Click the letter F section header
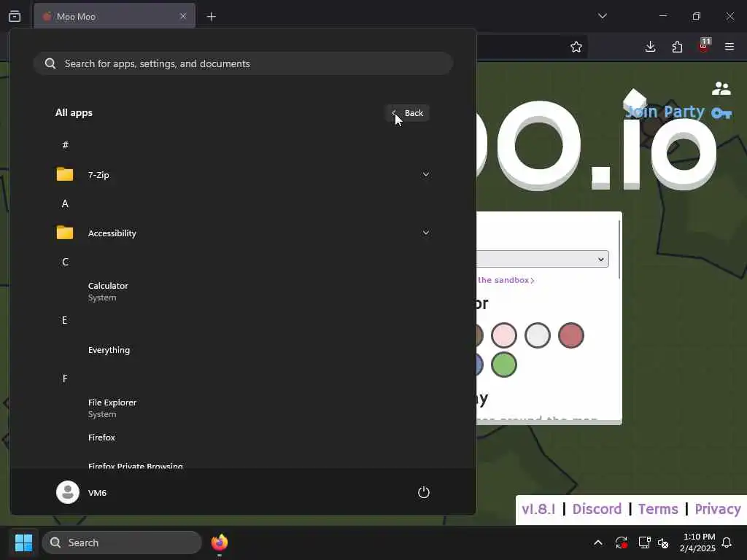 (65, 378)
